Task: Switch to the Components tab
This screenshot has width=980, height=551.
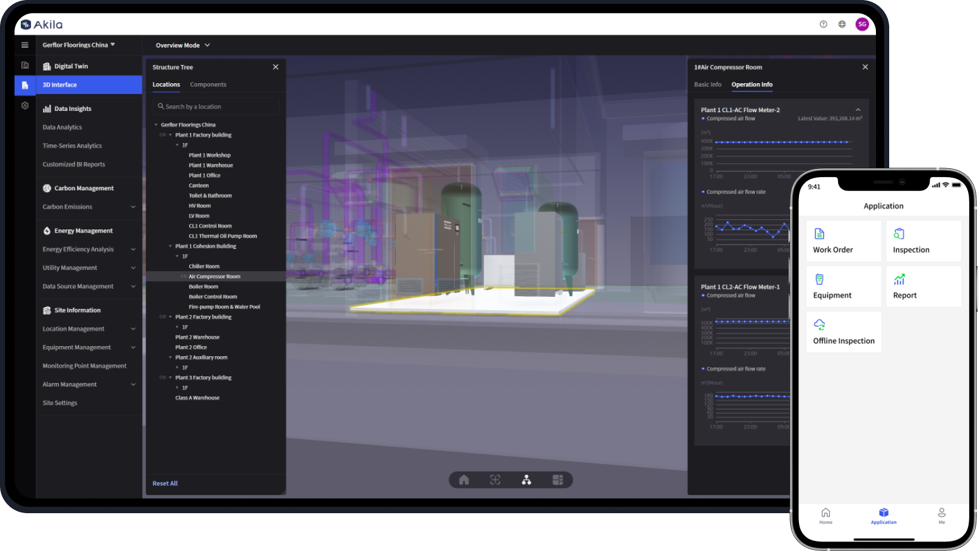Action: 208,84
